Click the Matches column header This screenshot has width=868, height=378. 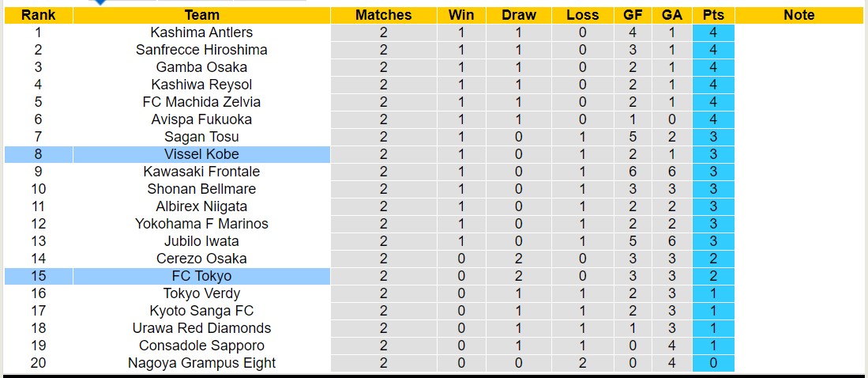coord(383,15)
